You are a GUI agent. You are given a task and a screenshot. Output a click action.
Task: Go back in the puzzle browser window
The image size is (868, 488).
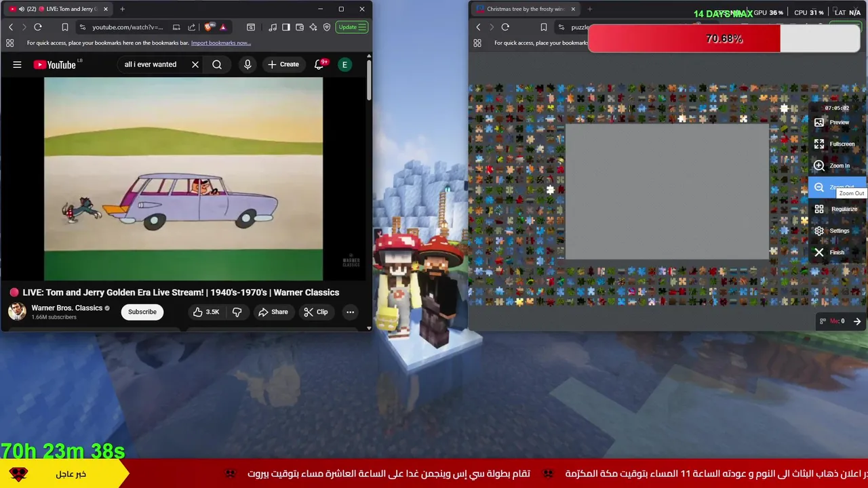pyautogui.click(x=478, y=27)
